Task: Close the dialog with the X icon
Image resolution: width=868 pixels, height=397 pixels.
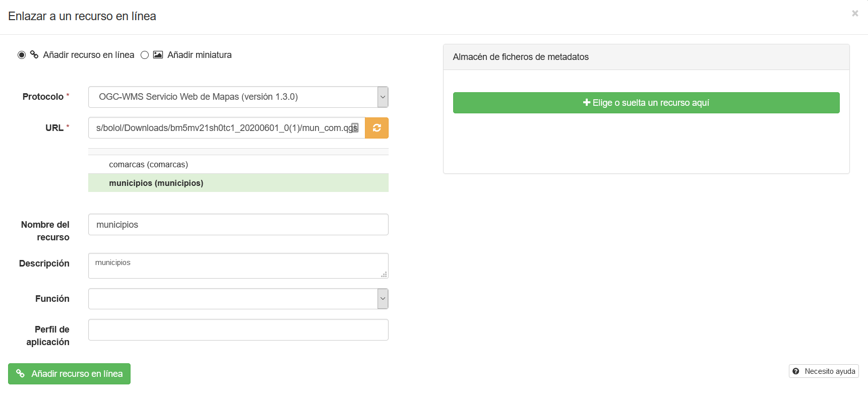Action: 855,14
